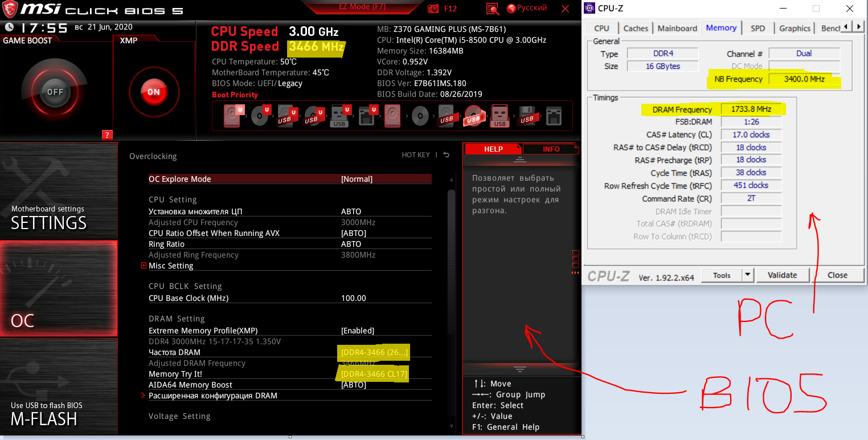Click the FSB:DRAM 1:26 value in CPU-Z
This screenshot has height=440, width=868.
coord(751,121)
